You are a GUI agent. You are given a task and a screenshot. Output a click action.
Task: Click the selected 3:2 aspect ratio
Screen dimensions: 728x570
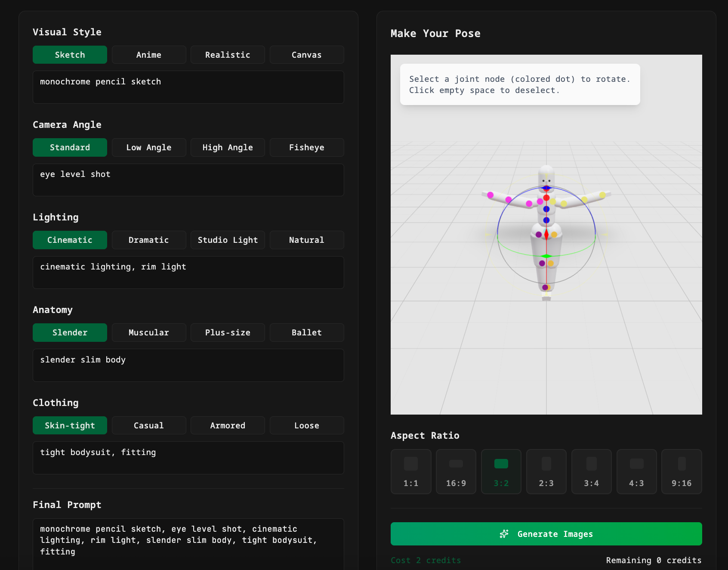501,471
